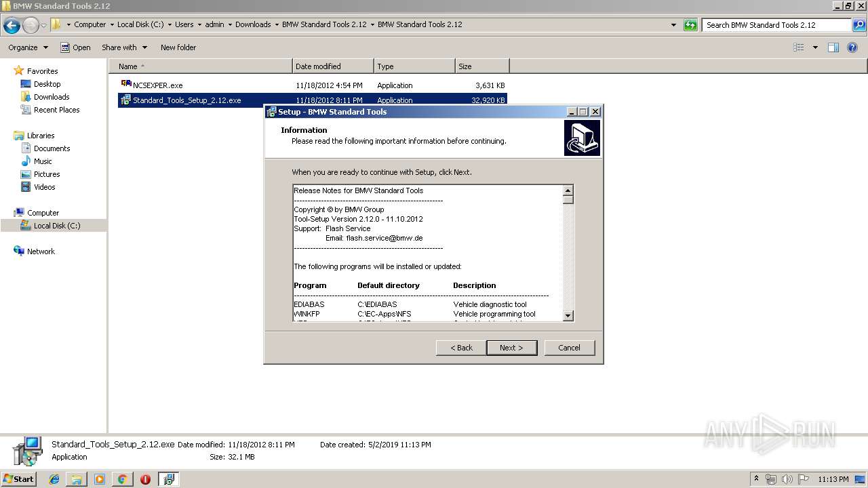The height and width of the screenshot is (488, 868).
Task: Sort by Size column header
Action: coord(482,66)
